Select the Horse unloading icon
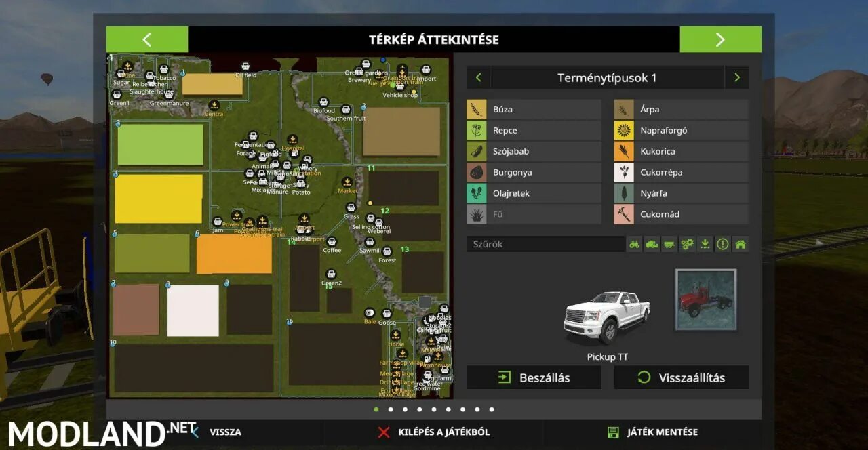The image size is (868, 450). [396, 335]
